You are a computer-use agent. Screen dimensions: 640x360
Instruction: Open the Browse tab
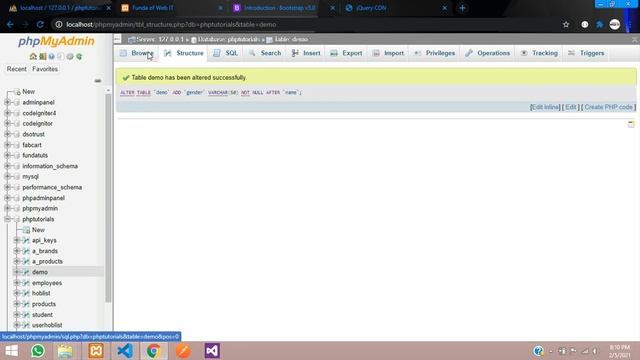[x=137, y=53]
